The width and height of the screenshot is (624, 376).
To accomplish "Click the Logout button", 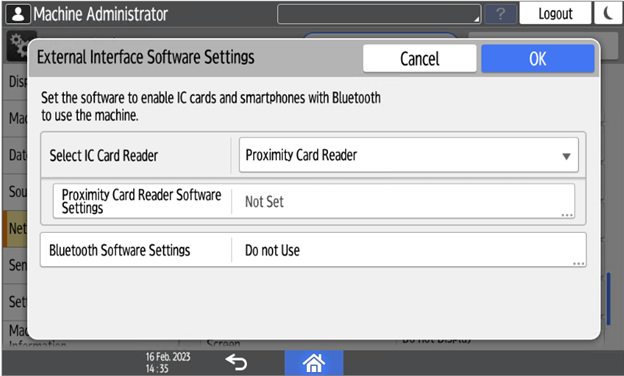I will click(x=555, y=14).
